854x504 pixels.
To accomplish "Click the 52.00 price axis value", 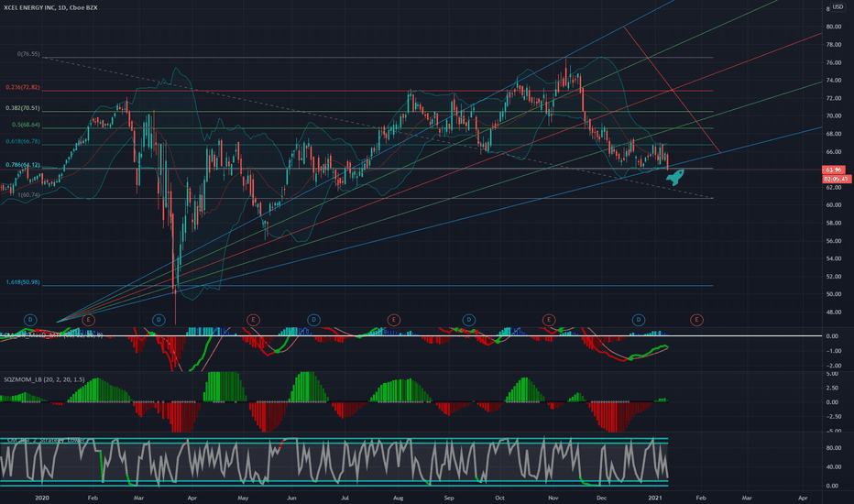I will 833,277.
